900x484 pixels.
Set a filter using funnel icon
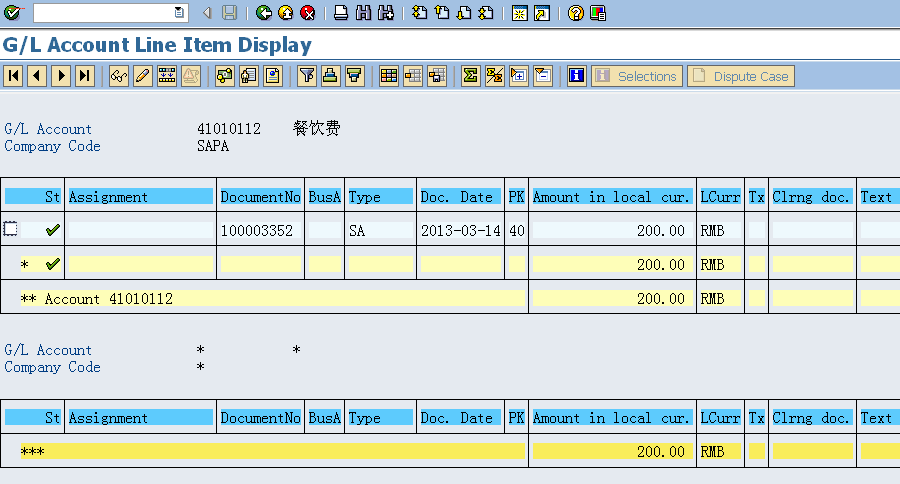tap(307, 76)
